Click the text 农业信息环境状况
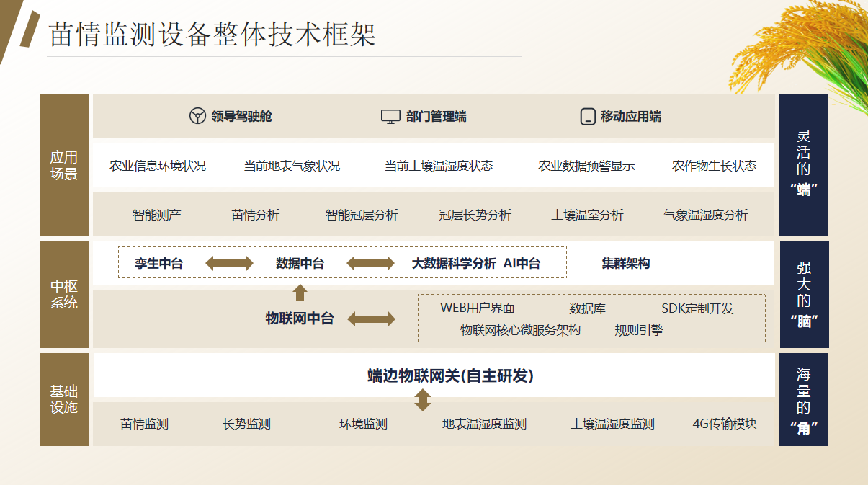This screenshot has height=485, width=868. tap(158, 166)
